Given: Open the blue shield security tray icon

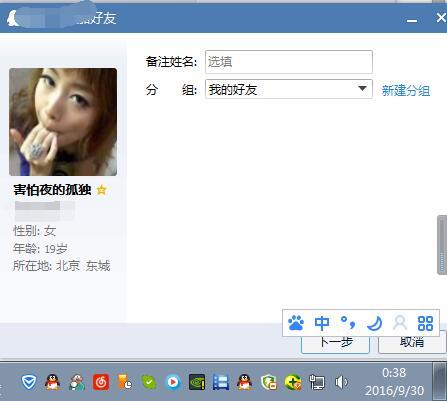Looking at the screenshot, I should pos(29,382).
